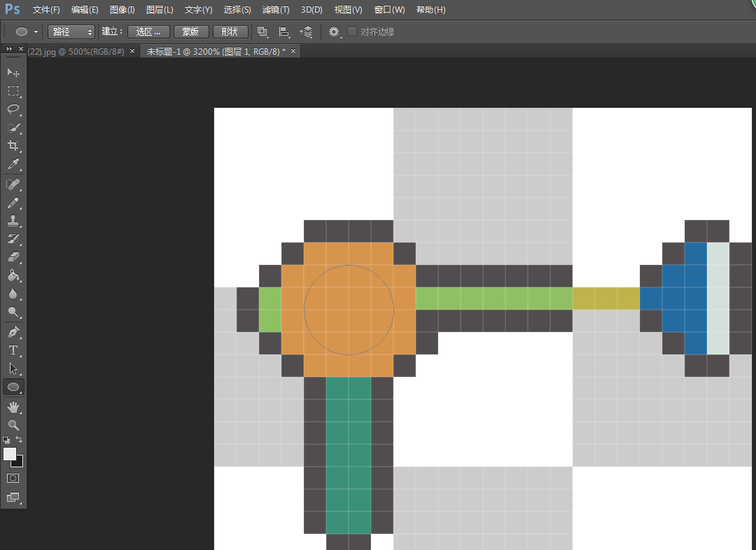Select the Healing Brush tool

tap(13, 184)
